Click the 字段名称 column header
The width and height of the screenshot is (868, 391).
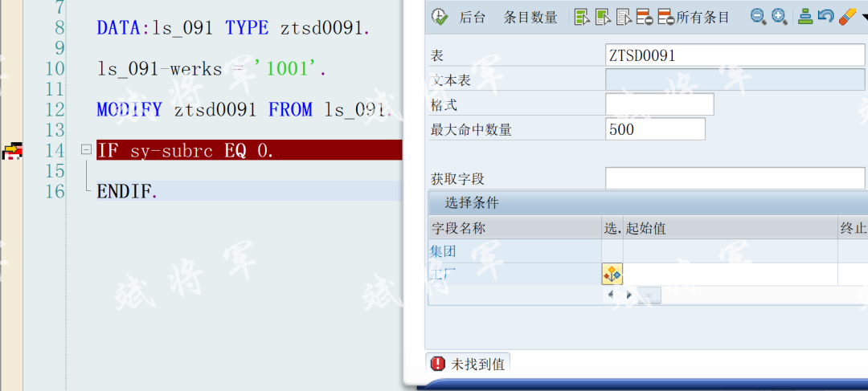(515, 228)
